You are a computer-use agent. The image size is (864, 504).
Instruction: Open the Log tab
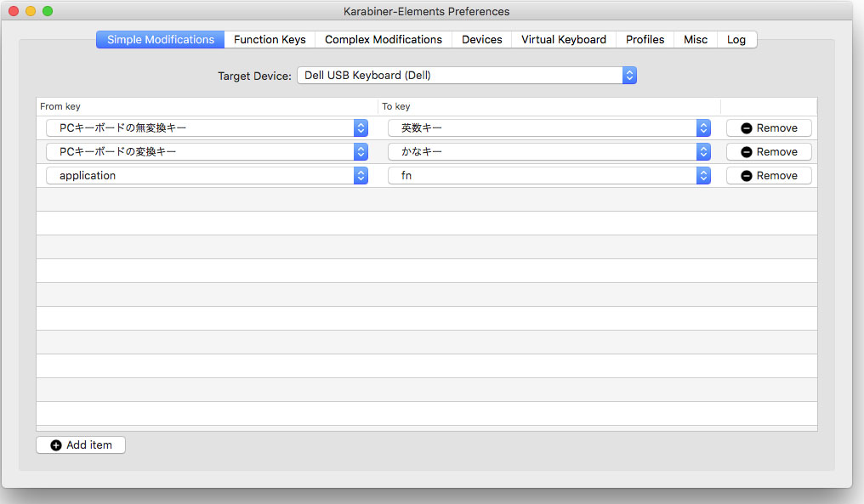pyautogui.click(x=736, y=40)
